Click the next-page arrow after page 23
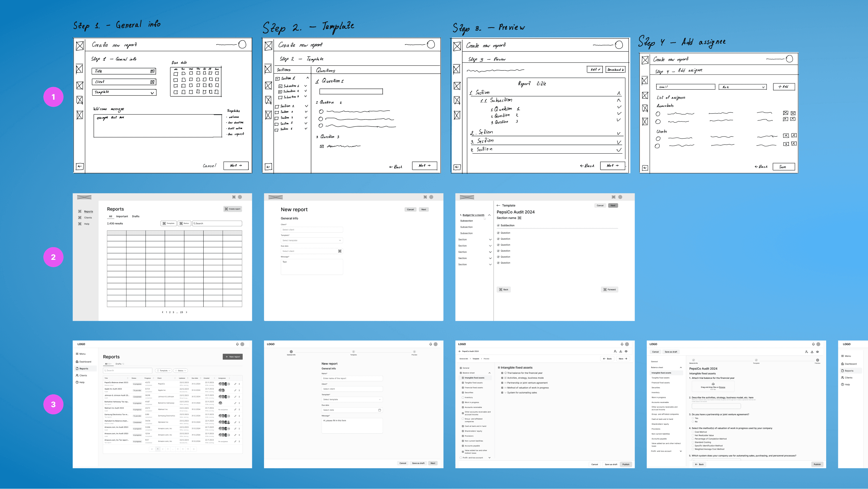868x489 pixels. (186, 312)
